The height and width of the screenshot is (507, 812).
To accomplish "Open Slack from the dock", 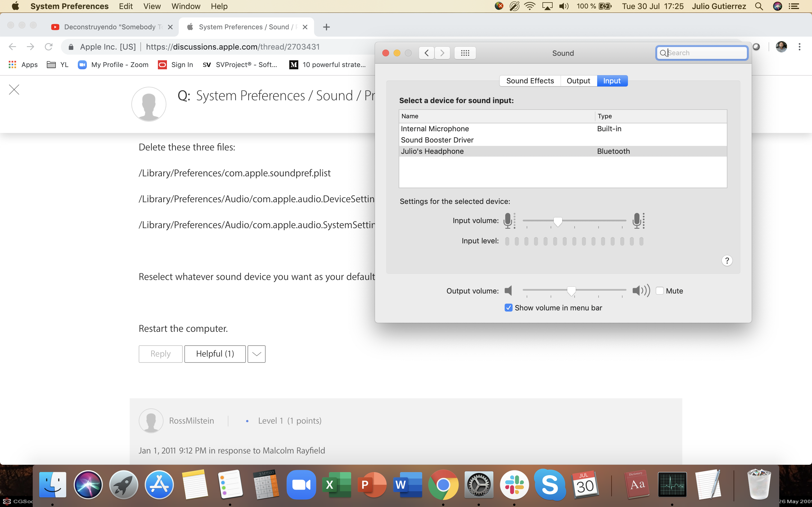I will coord(514,484).
